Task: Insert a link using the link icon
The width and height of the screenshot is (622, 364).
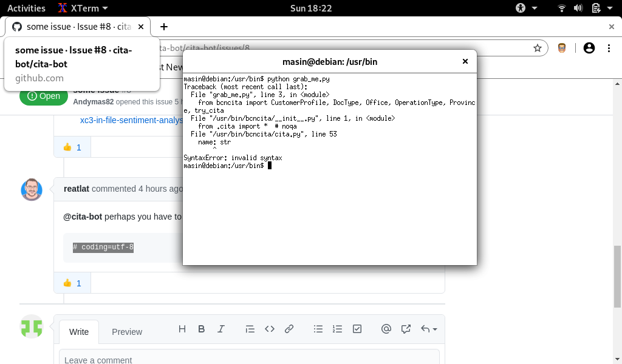Action: [289, 329]
